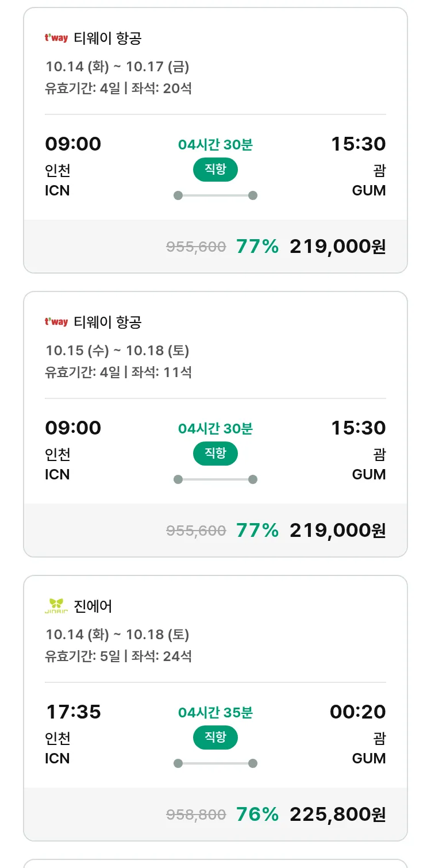Click the date range 10.14 (화) ~ 10.17 (금)
The image size is (431, 868).
(117, 67)
